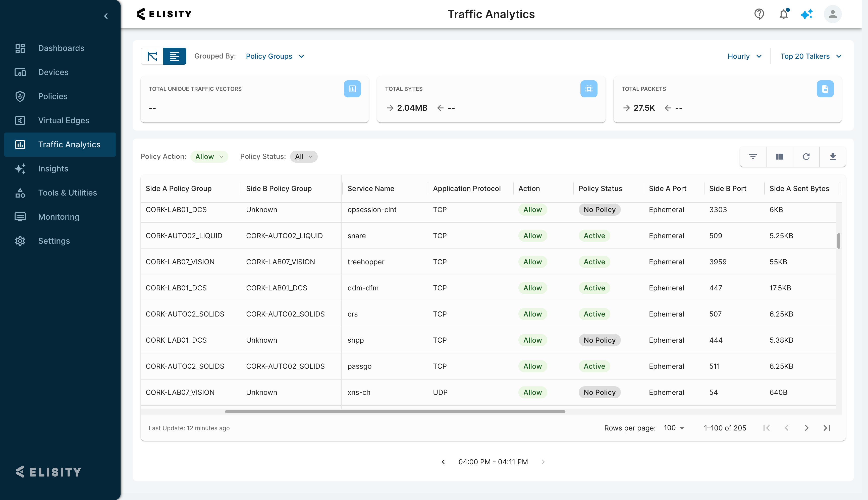The width and height of the screenshot is (868, 500).
Task: Open the Policy Action Allow dropdown
Action: (209, 157)
